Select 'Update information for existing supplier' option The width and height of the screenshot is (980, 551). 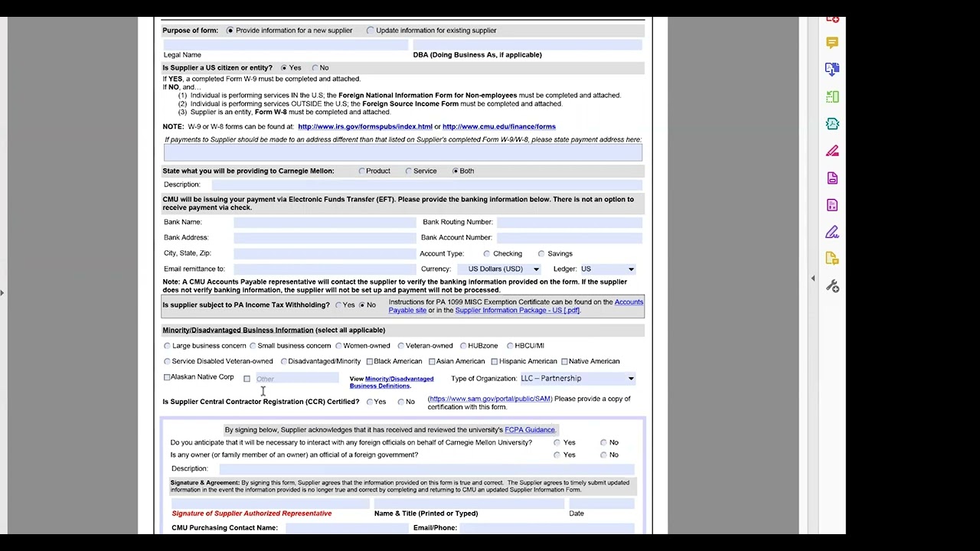(x=371, y=31)
